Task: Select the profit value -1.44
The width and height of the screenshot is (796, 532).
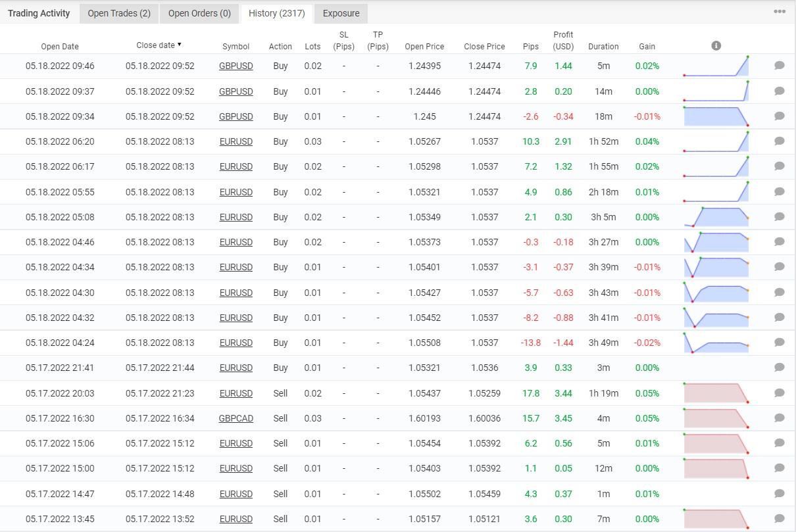Action: click(563, 343)
